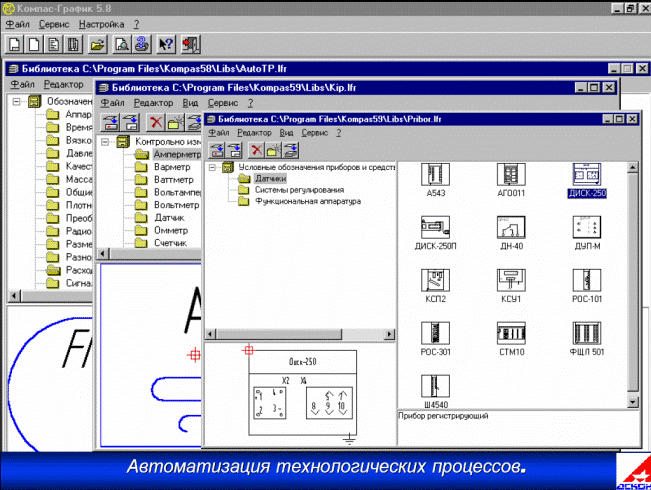Screen dimensions: 651x490
Task: Open Редактор menu in Pribor.lfr window
Action: point(254,133)
